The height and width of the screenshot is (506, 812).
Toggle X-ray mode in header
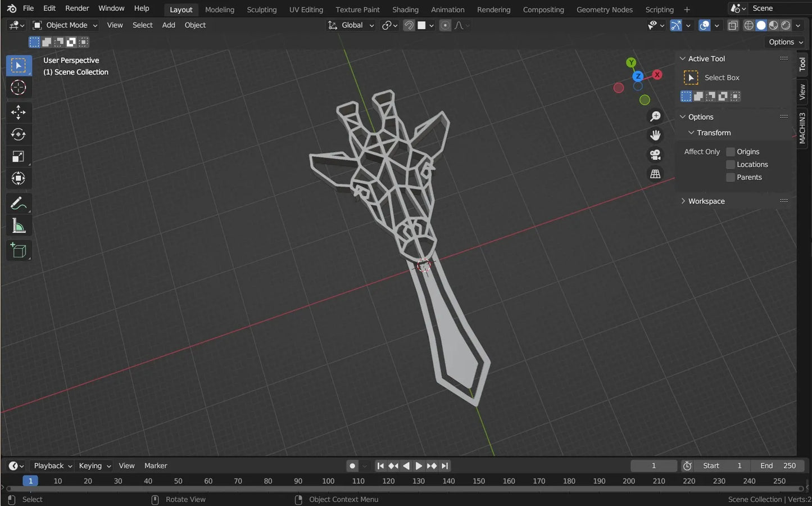click(x=733, y=25)
